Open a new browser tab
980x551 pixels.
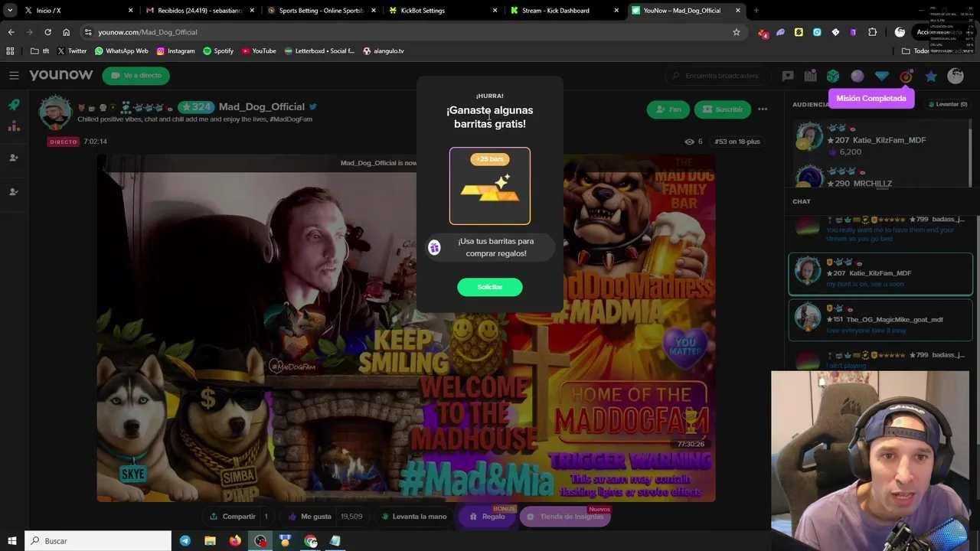click(x=756, y=11)
